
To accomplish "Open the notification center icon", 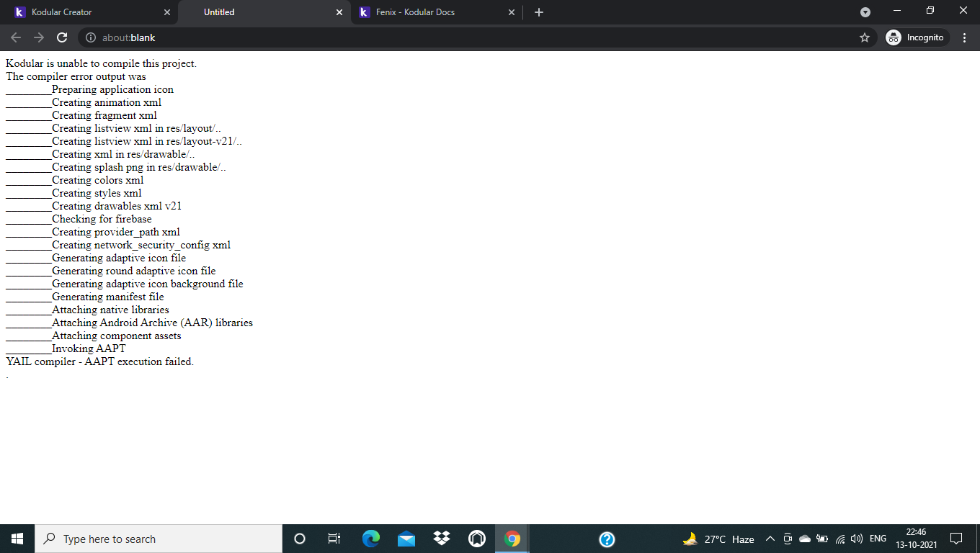I will 957,539.
